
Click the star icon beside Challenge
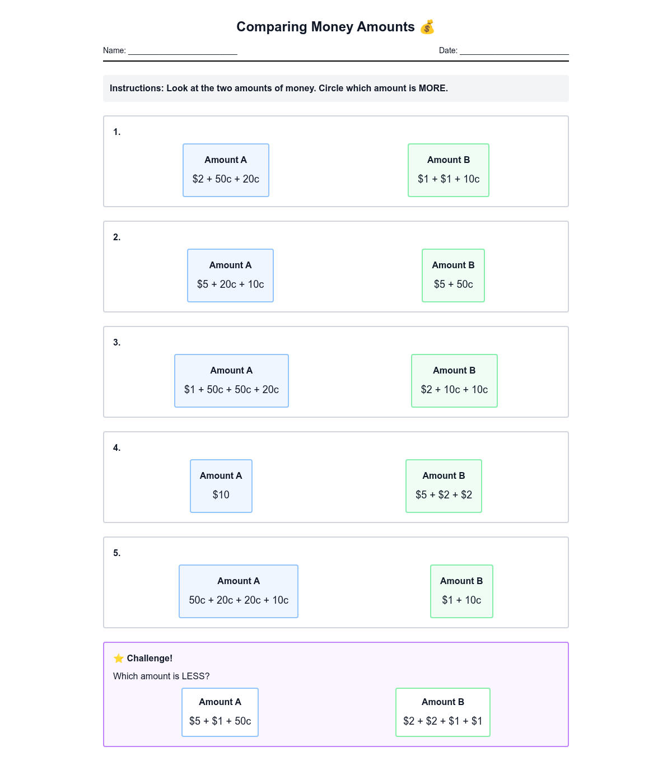(118, 658)
